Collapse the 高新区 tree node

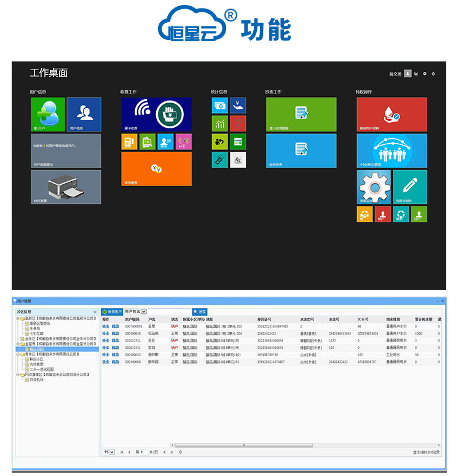(x=18, y=318)
